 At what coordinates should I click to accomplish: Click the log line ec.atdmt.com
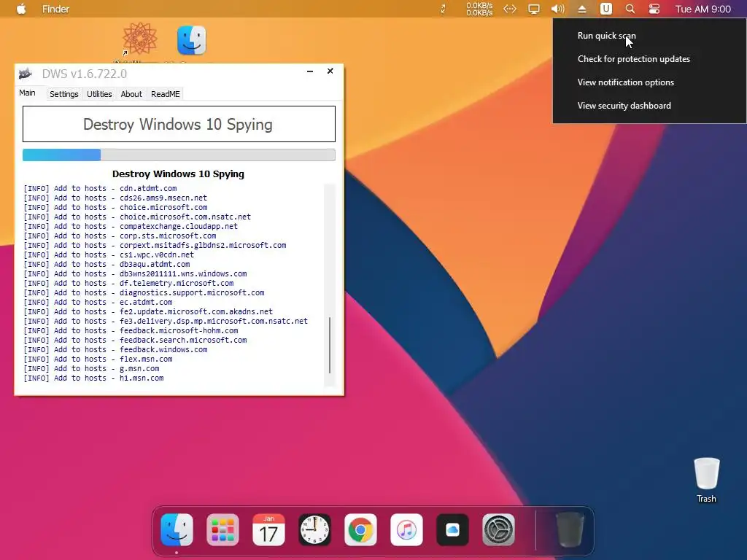pyautogui.click(x=98, y=303)
